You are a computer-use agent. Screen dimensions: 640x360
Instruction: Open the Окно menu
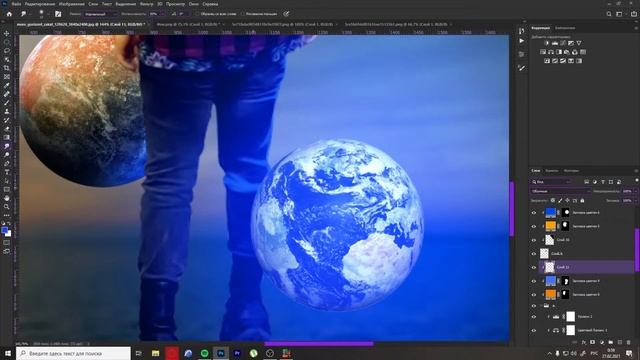pyautogui.click(x=193, y=4)
